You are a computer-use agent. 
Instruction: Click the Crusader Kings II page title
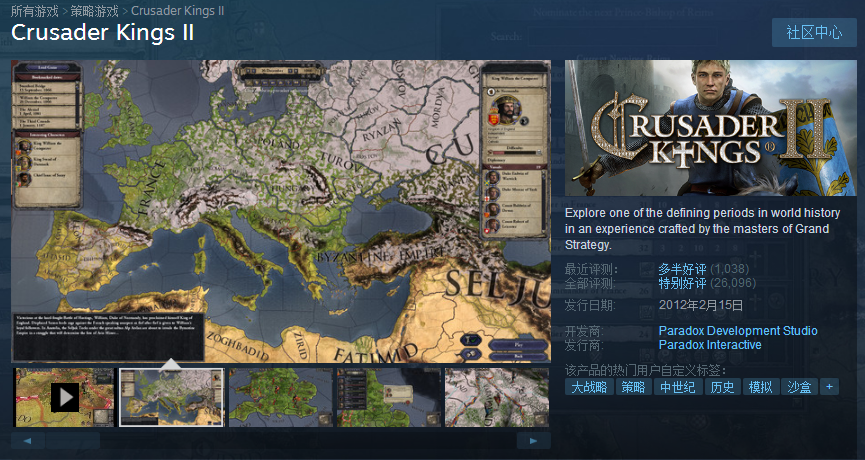click(x=103, y=33)
